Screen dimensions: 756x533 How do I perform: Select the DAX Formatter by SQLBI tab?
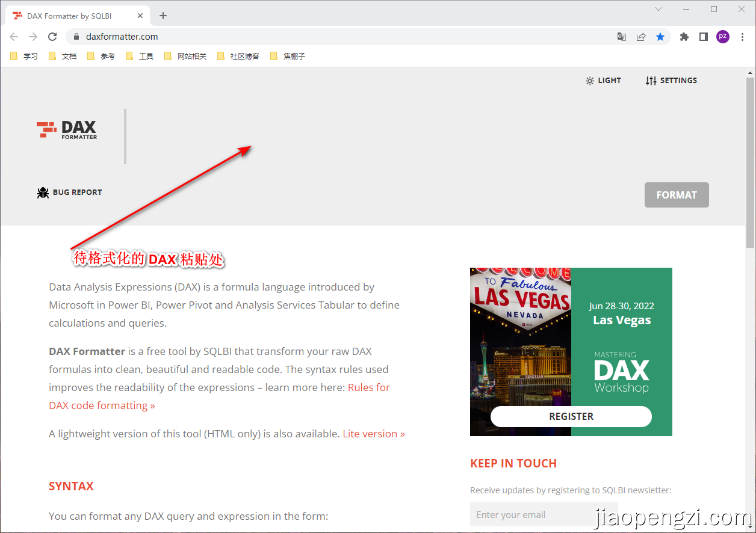(x=78, y=16)
